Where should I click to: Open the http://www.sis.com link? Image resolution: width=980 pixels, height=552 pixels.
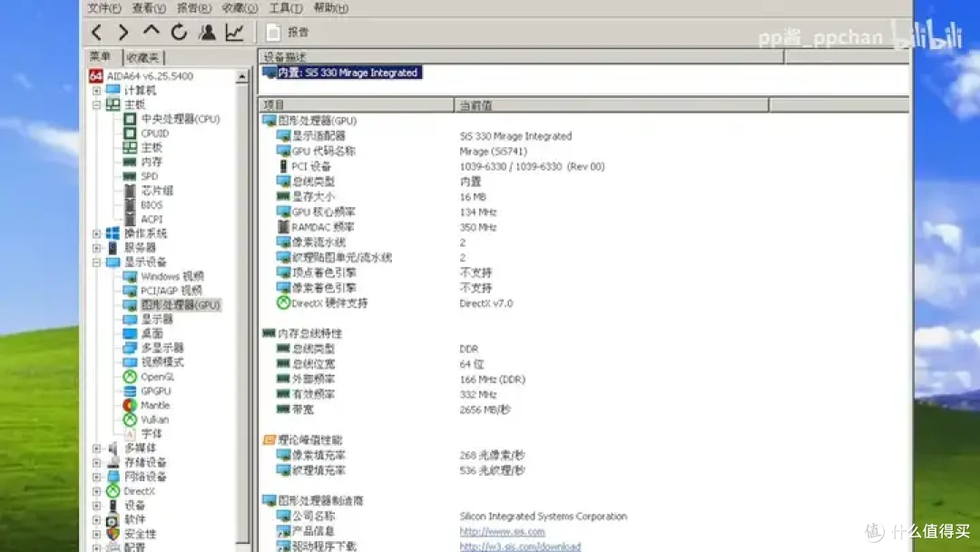click(x=502, y=531)
